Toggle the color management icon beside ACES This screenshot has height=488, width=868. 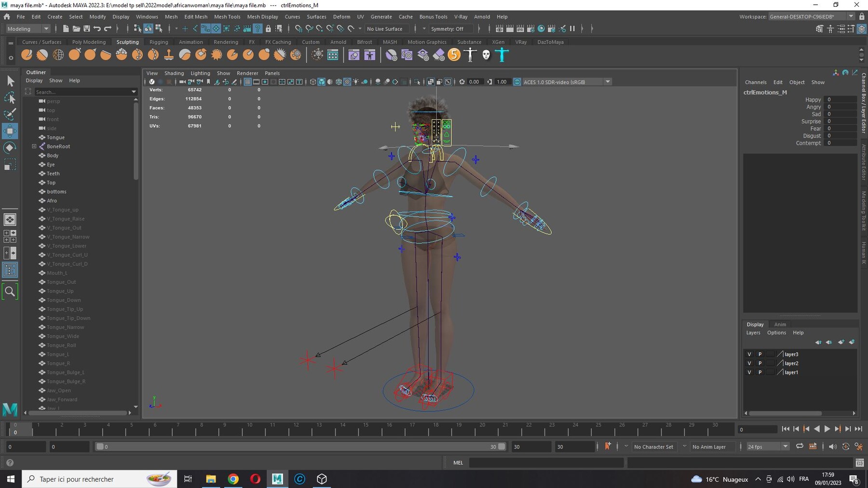pyautogui.click(x=517, y=82)
